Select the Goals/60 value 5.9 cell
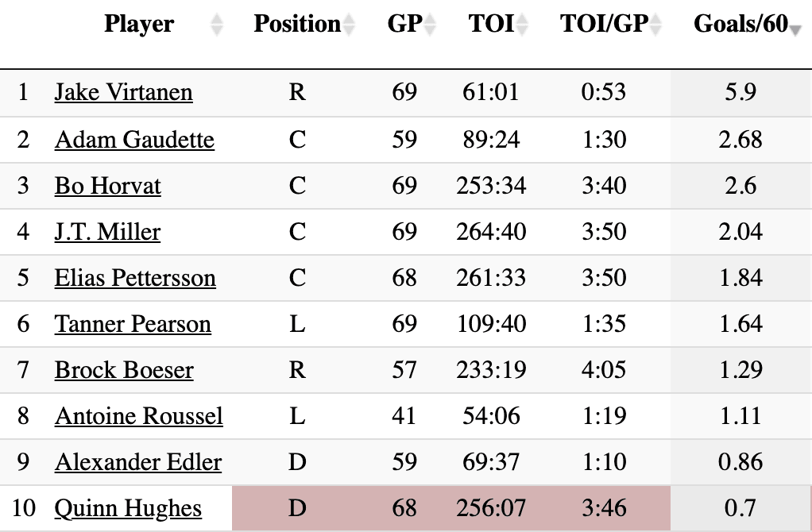This screenshot has height=532, width=812. tap(740, 92)
